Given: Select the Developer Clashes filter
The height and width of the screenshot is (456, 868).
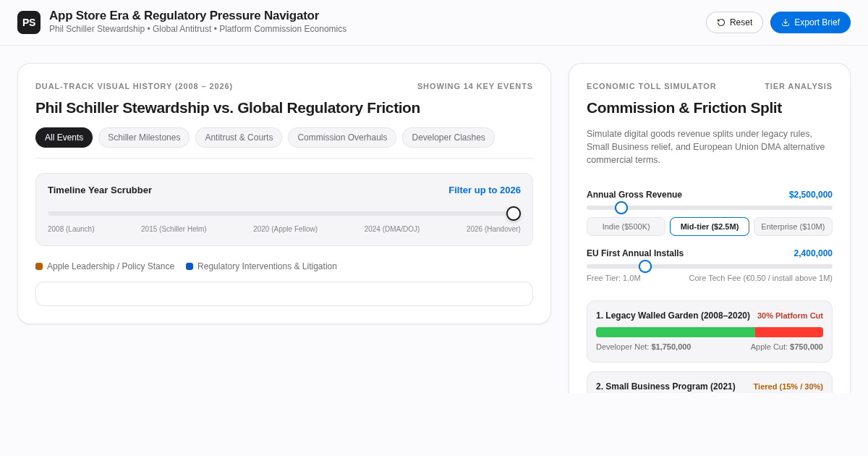Looking at the screenshot, I should tap(448, 138).
